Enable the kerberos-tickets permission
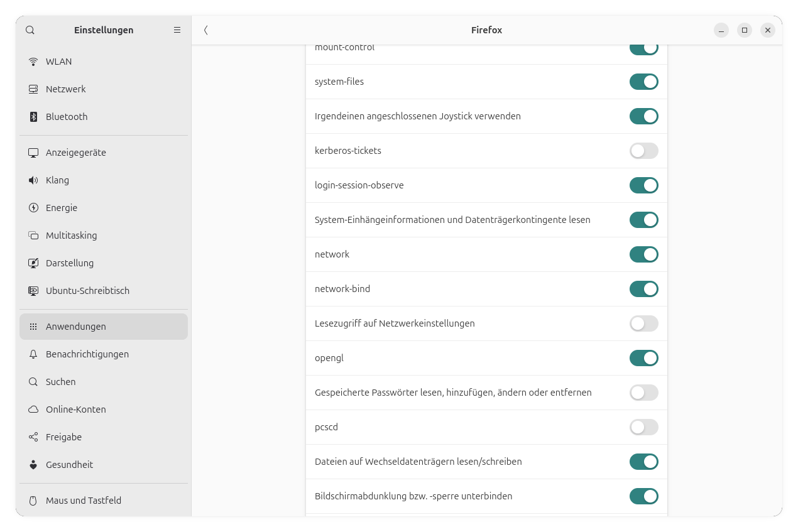The width and height of the screenshot is (798, 532). point(643,151)
